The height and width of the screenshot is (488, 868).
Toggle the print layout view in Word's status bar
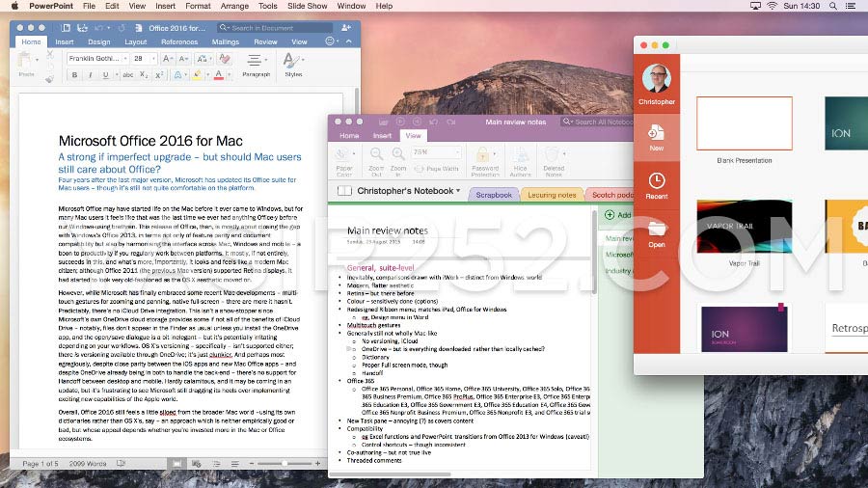pos(176,464)
